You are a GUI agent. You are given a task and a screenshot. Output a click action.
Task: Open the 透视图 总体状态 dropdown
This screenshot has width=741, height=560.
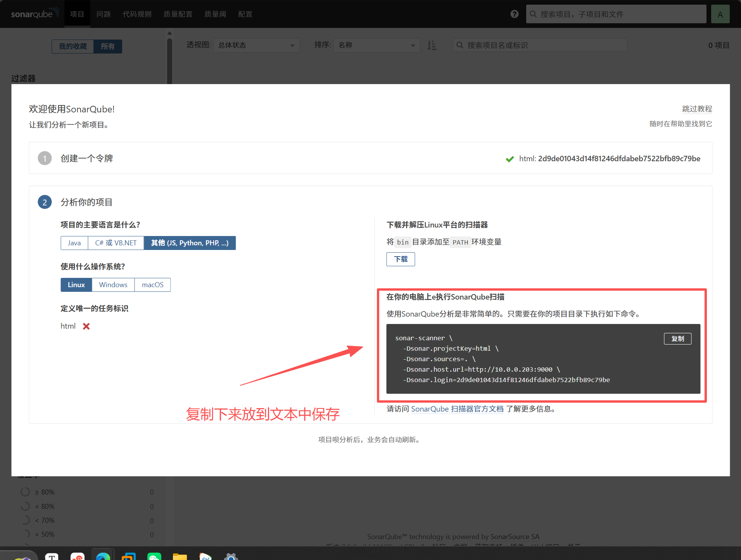click(x=256, y=45)
